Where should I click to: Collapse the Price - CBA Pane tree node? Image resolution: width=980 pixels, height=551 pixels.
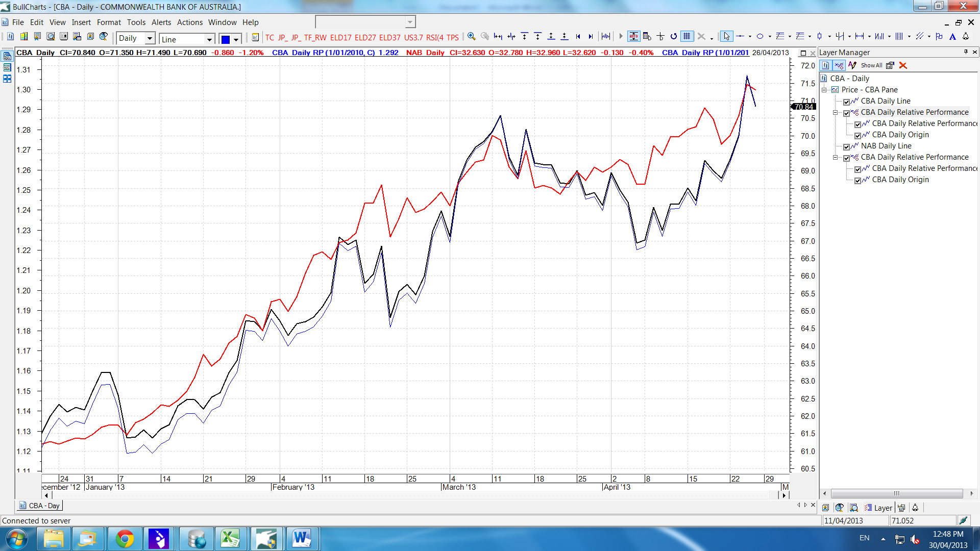tap(824, 90)
